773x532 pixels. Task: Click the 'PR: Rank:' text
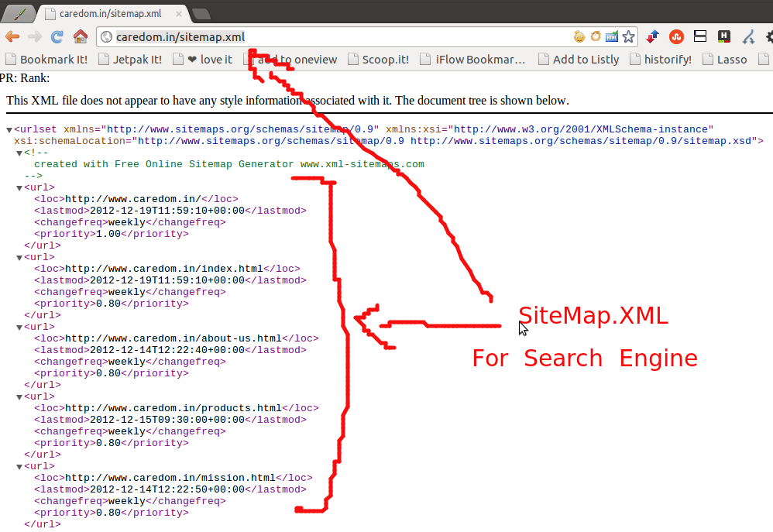(25, 78)
